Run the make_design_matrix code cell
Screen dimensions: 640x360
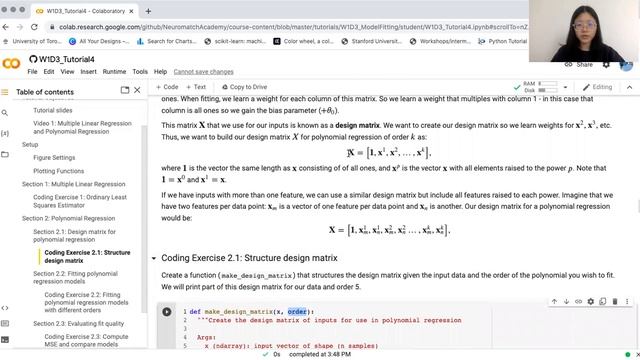click(167, 312)
